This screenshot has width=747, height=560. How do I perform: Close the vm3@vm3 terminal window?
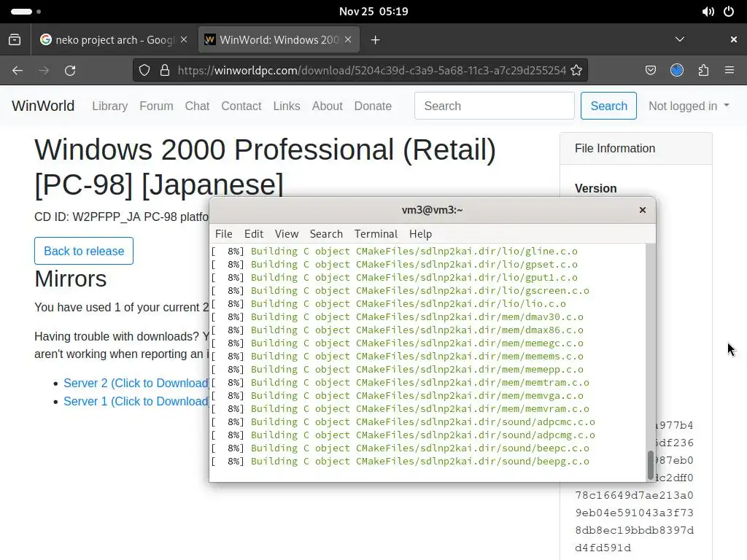(642, 210)
